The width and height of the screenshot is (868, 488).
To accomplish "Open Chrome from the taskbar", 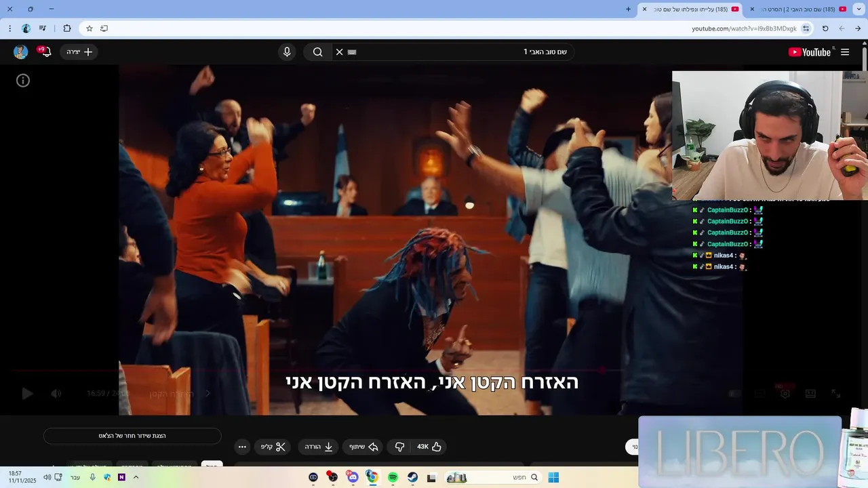I will point(372,477).
